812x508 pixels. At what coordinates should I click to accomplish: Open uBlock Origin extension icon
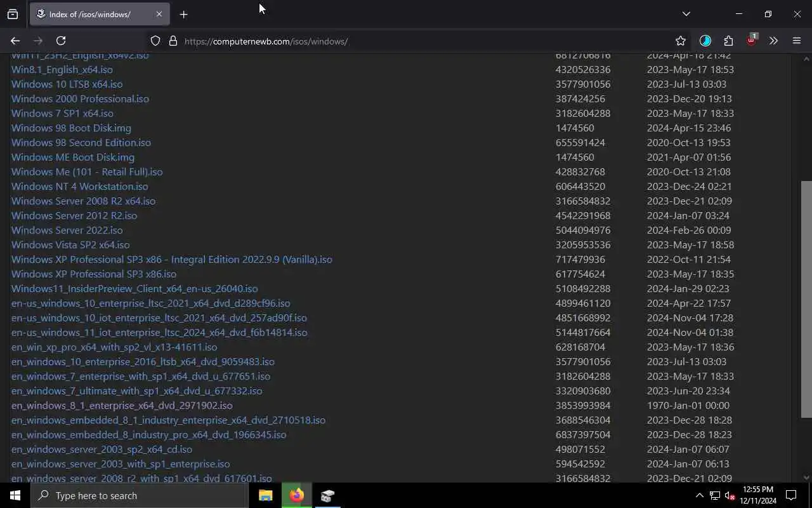752,41
